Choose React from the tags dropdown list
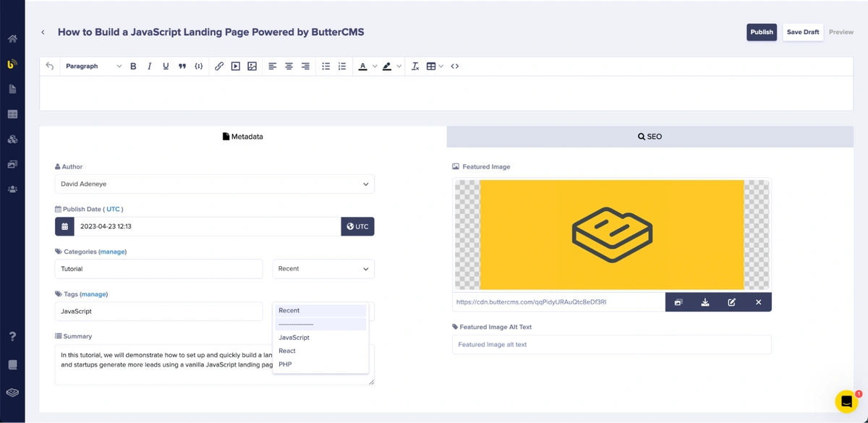Viewport: 868px width, 423px height. click(x=320, y=351)
